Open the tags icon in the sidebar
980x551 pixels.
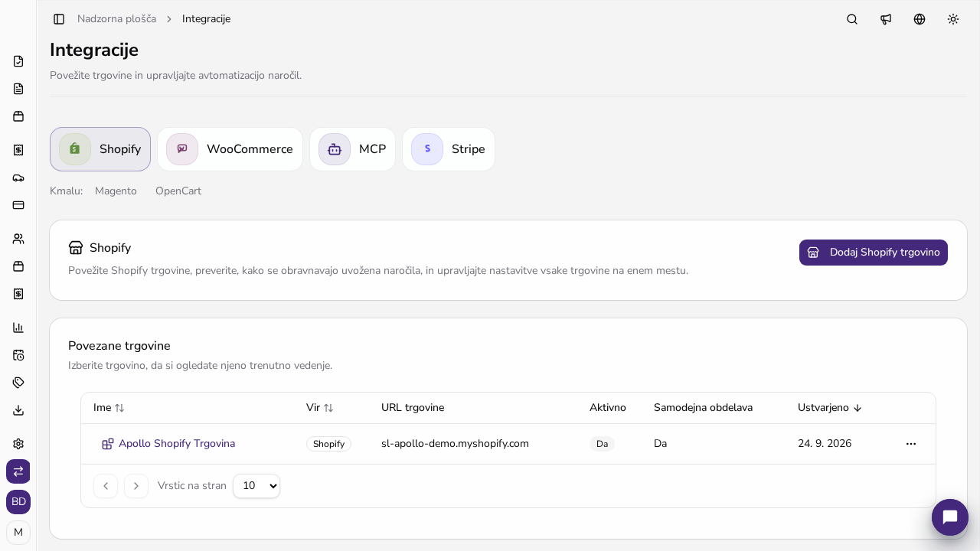coord(18,383)
